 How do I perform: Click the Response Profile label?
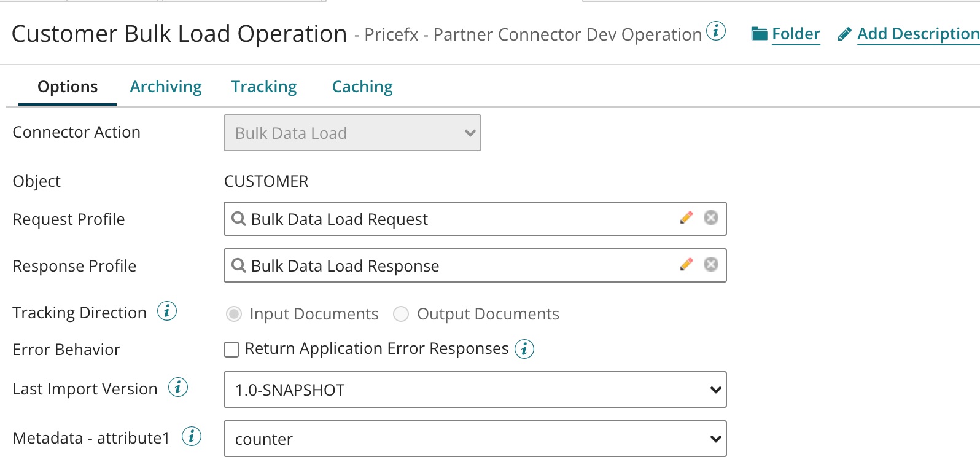[x=74, y=266]
